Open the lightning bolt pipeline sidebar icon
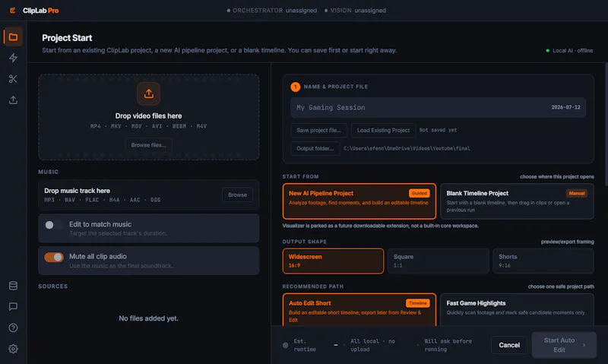 [x=13, y=59]
